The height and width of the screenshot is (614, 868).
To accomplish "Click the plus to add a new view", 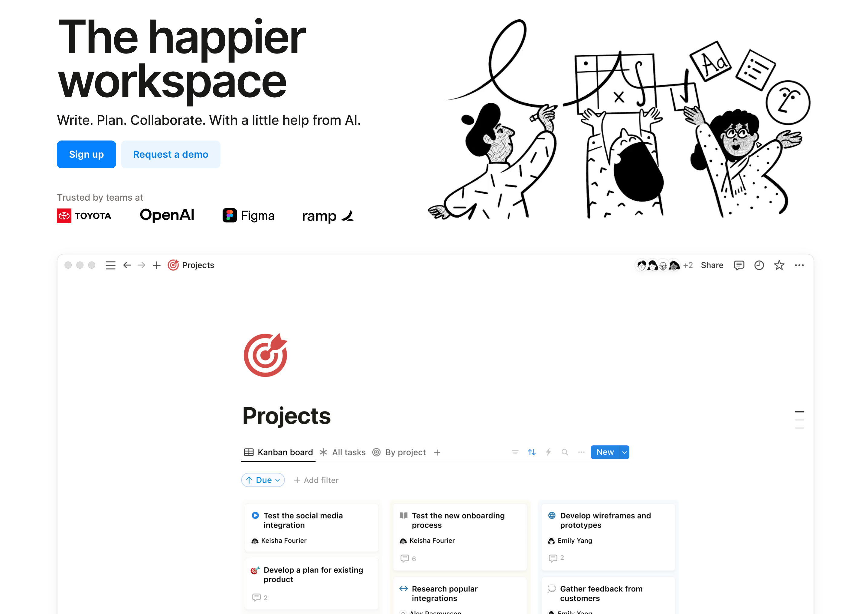I will click(x=437, y=453).
